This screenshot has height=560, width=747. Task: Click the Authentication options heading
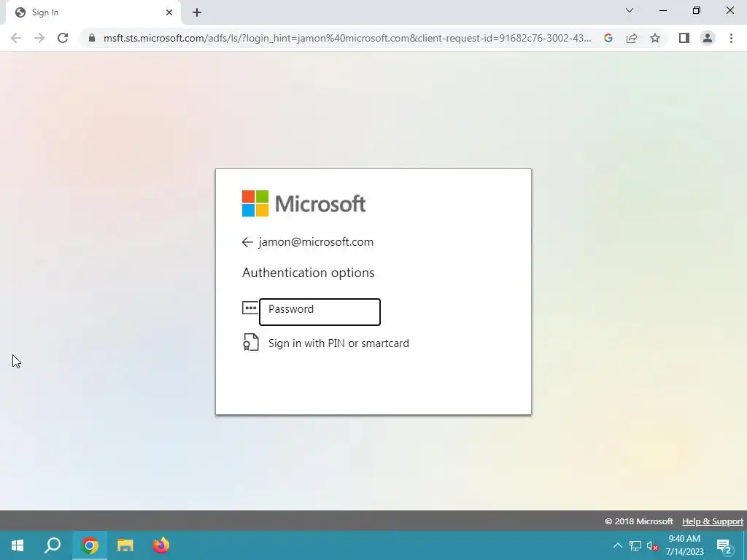coord(309,273)
